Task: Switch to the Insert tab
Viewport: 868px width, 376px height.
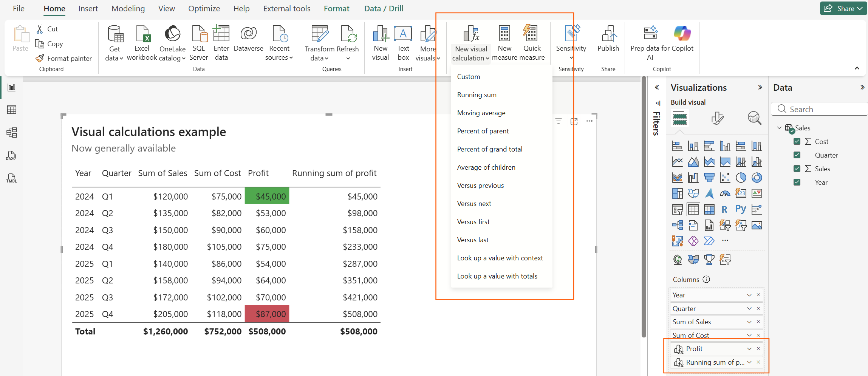Action: pos(88,8)
